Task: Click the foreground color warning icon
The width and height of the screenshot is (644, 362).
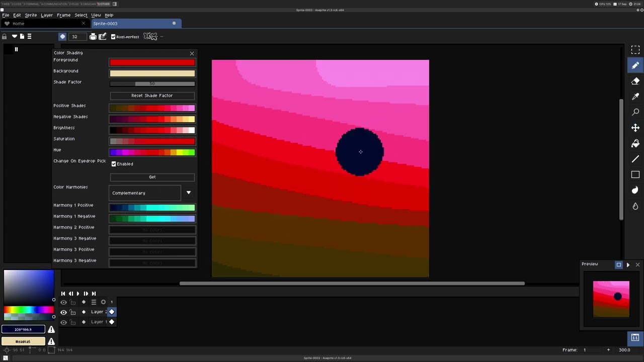Action: click(x=51, y=329)
